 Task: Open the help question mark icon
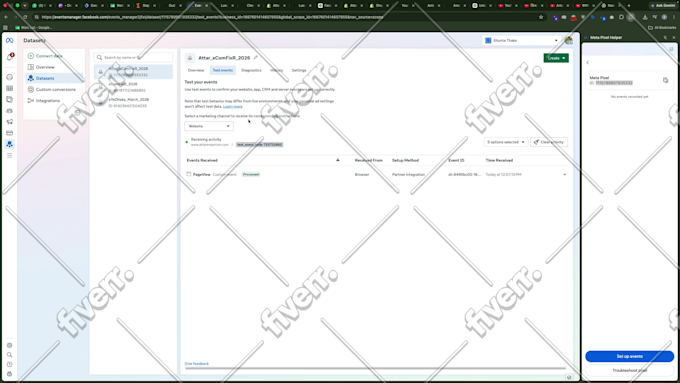pos(10,364)
